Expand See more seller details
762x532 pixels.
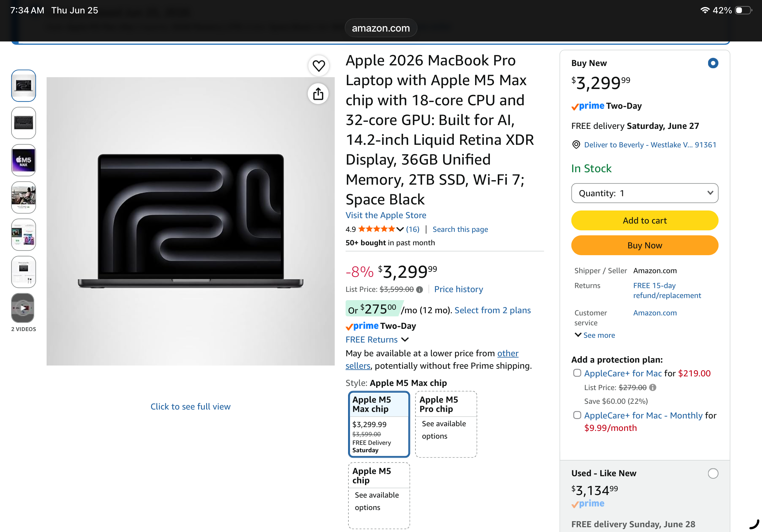(595, 335)
